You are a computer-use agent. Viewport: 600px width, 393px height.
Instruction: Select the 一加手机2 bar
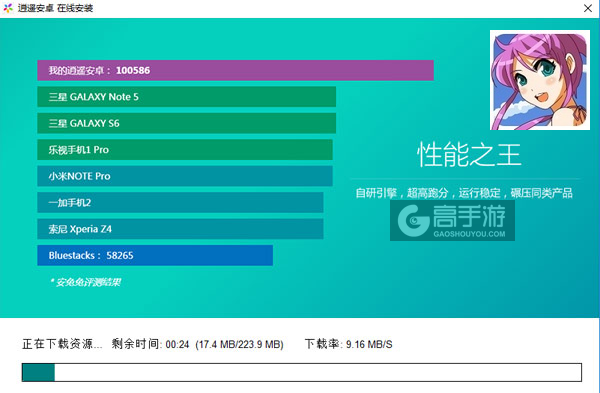tap(180, 202)
